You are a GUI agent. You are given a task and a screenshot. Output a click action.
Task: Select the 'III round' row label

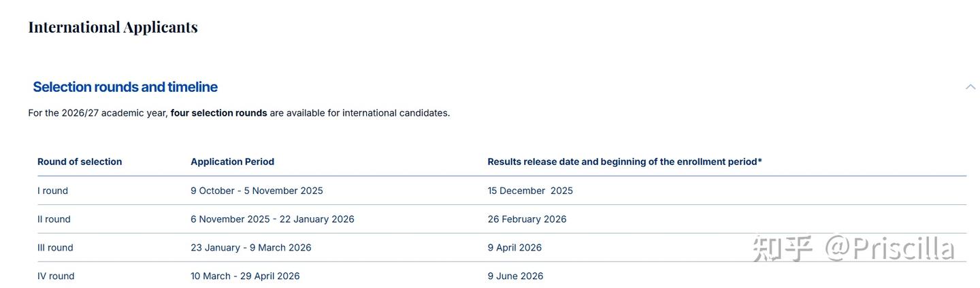[x=55, y=248]
